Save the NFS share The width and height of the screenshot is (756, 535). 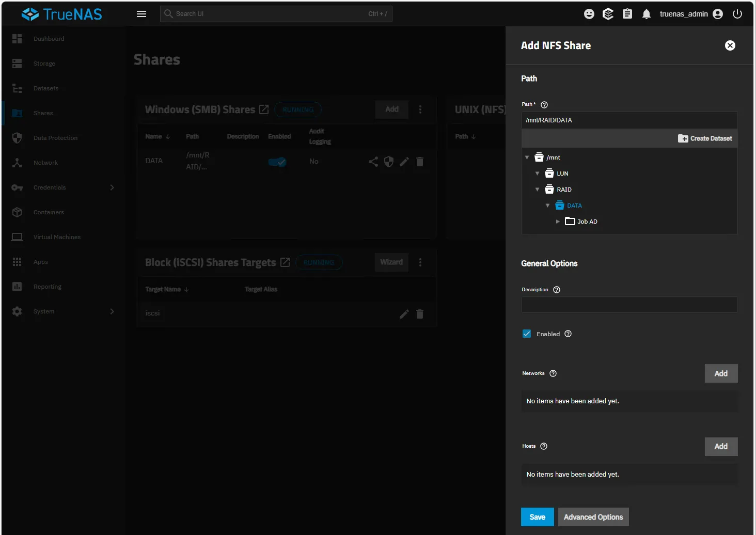coord(537,517)
